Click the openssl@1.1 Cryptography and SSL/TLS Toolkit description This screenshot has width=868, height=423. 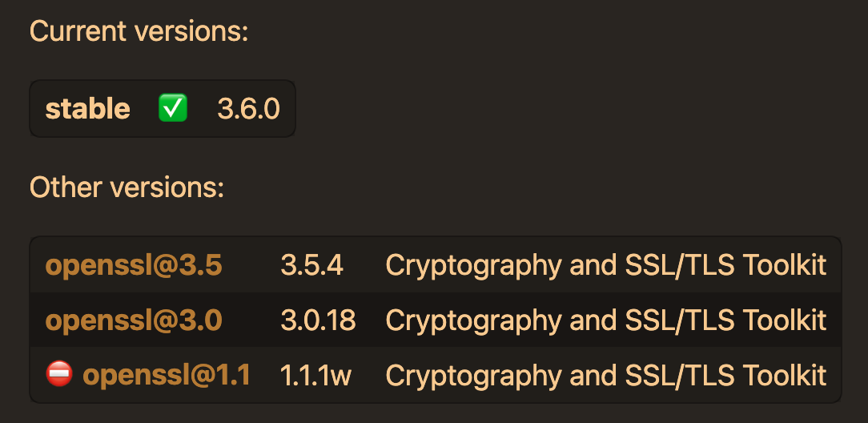click(x=606, y=375)
